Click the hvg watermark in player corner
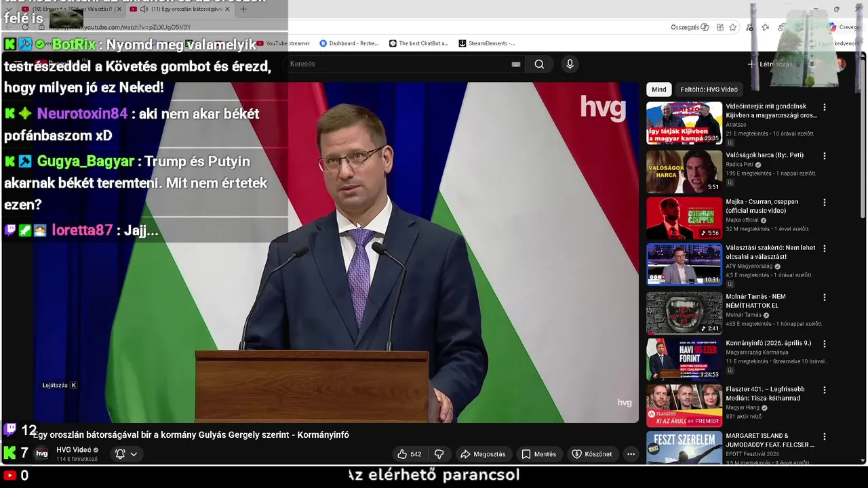This screenshot has width=868, height=488. click(625, 403)
